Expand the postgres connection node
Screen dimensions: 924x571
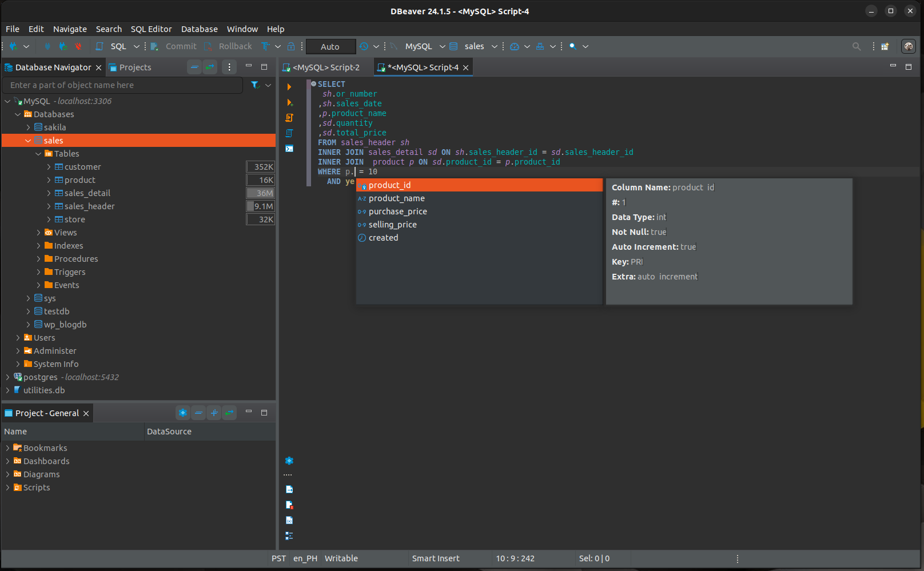(7, 377)
